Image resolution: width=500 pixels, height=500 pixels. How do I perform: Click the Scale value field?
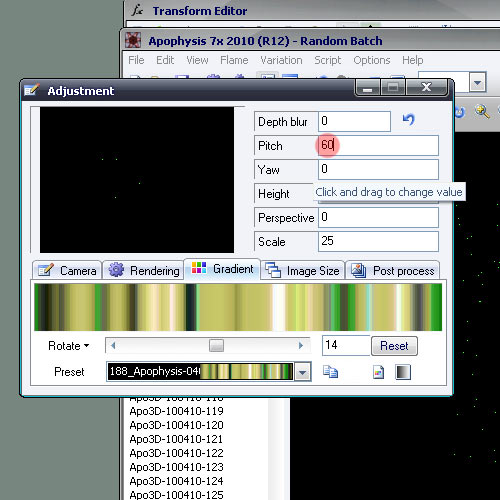pos(378,241)
